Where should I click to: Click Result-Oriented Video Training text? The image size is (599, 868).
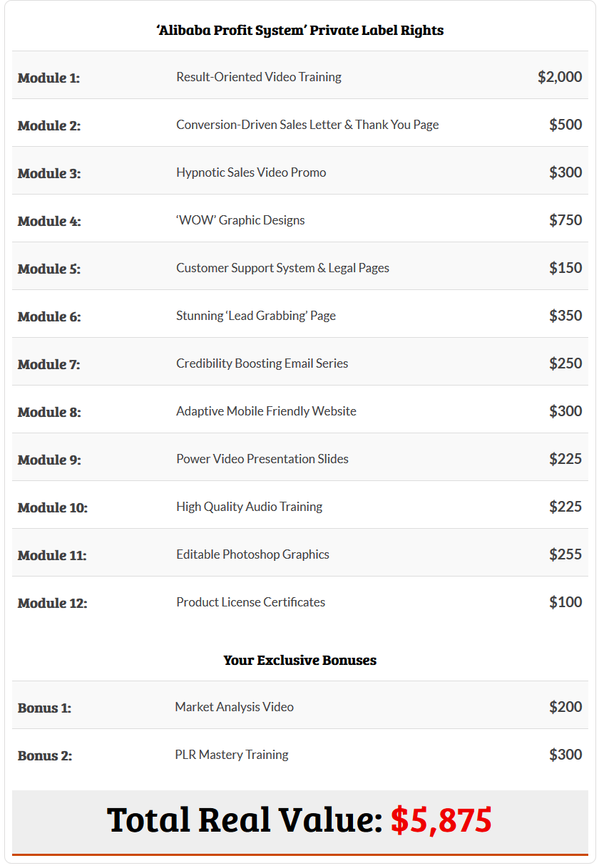pos(259,77)
